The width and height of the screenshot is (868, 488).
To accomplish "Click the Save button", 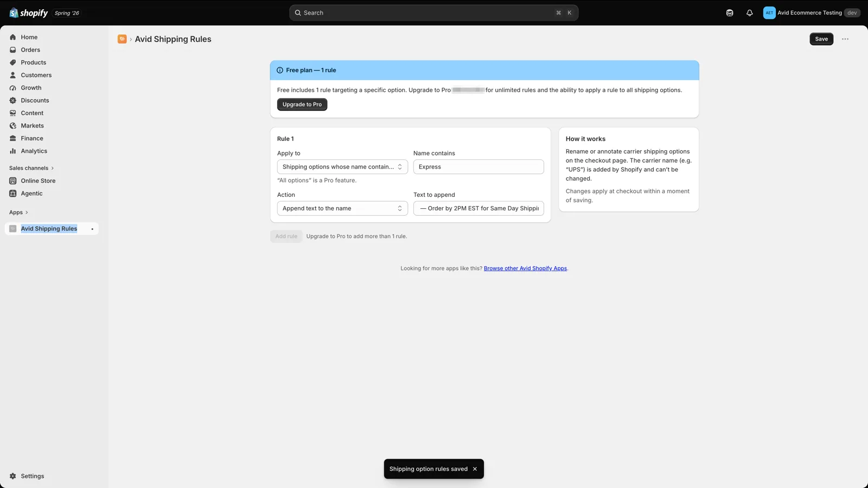I will 821,39.
